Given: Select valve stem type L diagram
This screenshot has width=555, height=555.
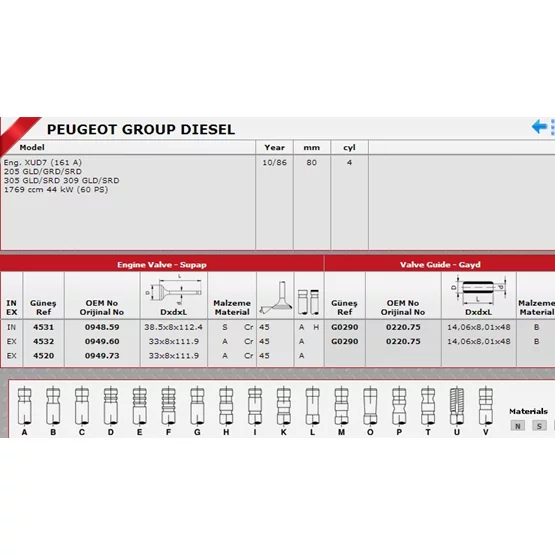Looking at the screenshot, I should coord(313,406).
